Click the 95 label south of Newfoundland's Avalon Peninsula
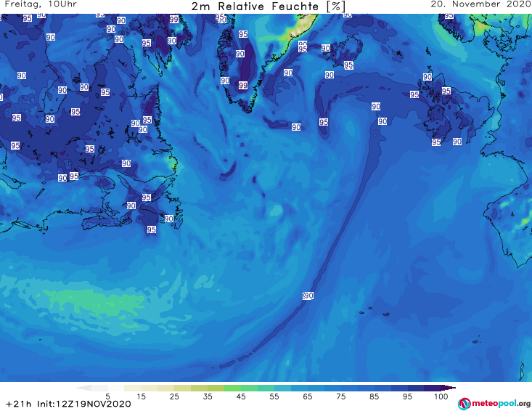The height and width of the screenshot is (411, 532). coord(151,229)
